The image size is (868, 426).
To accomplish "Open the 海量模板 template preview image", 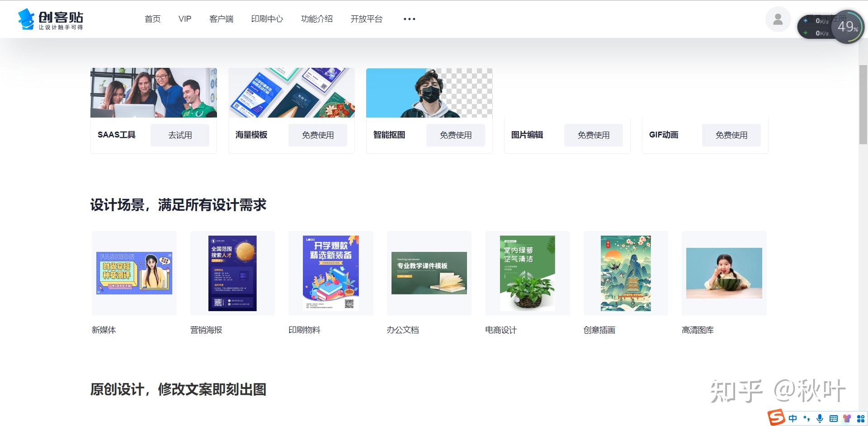I will pyautogui.click(x=292, y=93).
